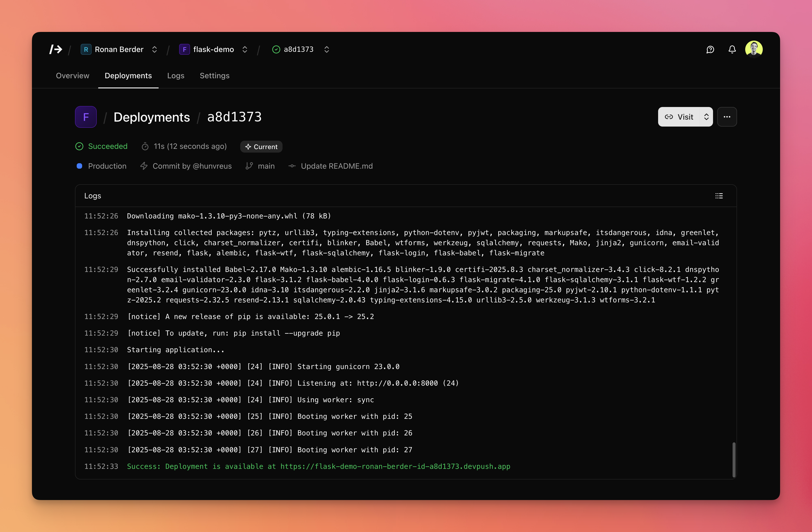Expand the Ronan Berder workspace switcher
Viewport: 812px width, 532px height.
154,49
